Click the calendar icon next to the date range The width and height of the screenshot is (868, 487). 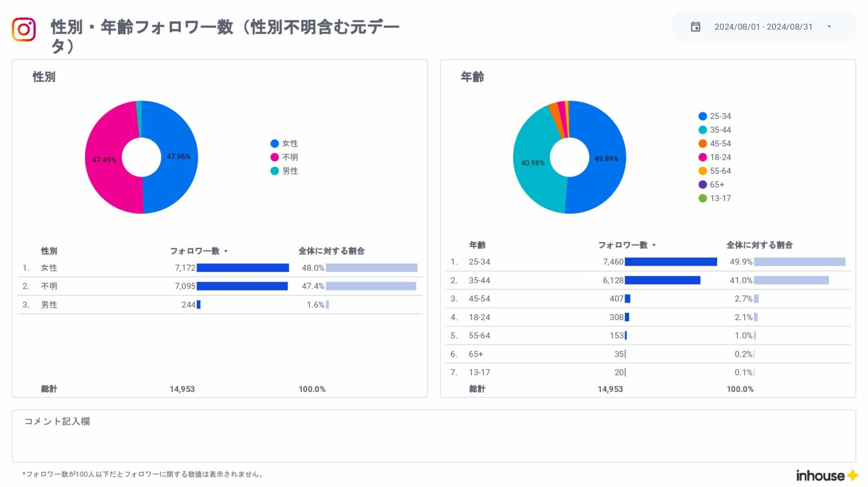point(695,26)
